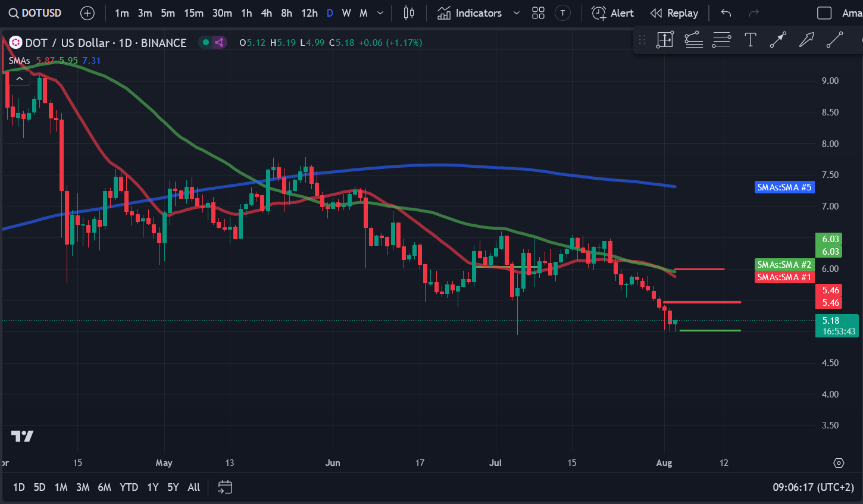
Task: Set date range to YTD
Action: click(x=129, y=487)
